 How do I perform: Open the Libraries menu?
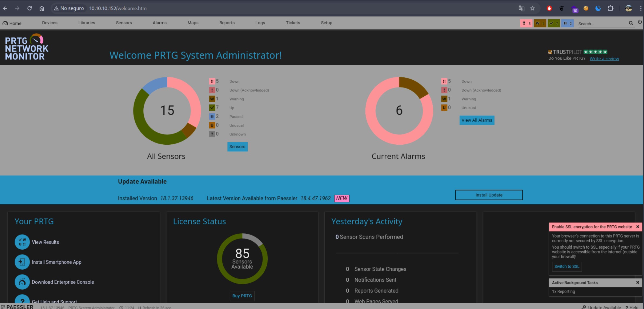coord(87,23)
